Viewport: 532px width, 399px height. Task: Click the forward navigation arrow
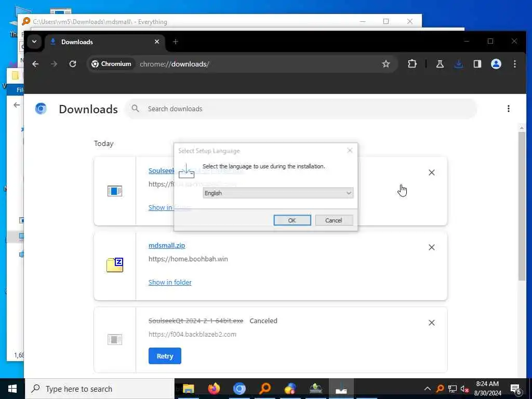(54, 64)
